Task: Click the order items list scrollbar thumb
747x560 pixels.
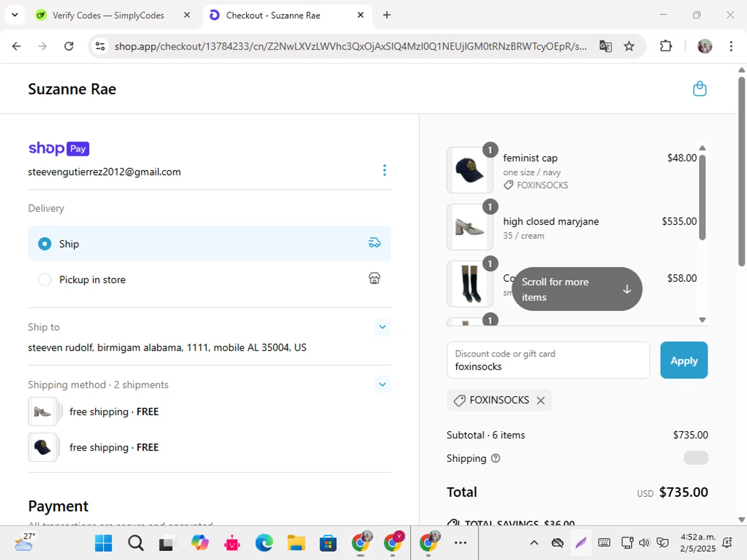Action: point(702,198)
